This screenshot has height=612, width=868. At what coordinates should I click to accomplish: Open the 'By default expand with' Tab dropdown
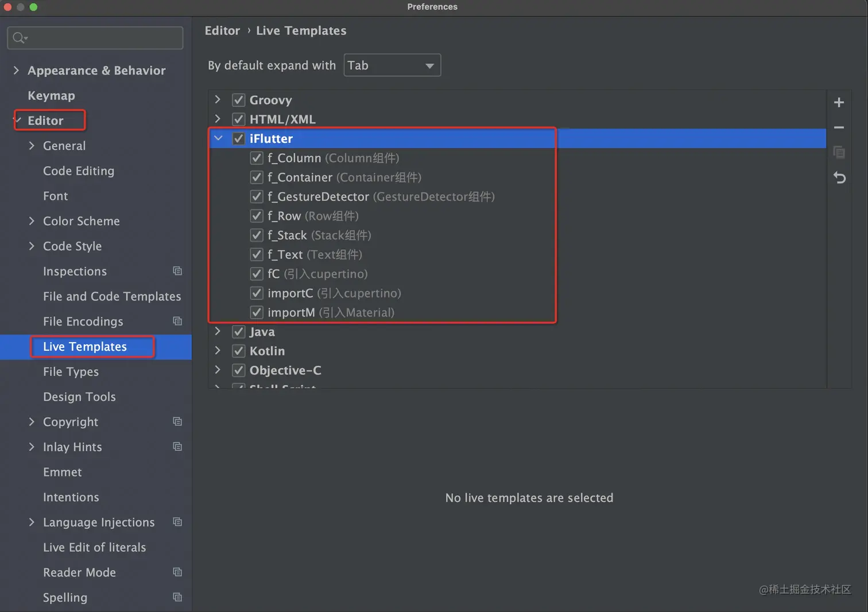tap(392, 65)
